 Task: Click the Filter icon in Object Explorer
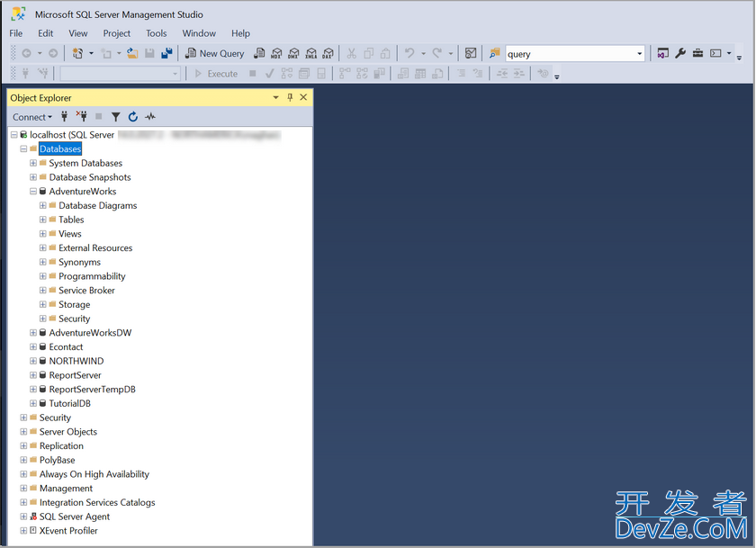[x=115, y=117]
